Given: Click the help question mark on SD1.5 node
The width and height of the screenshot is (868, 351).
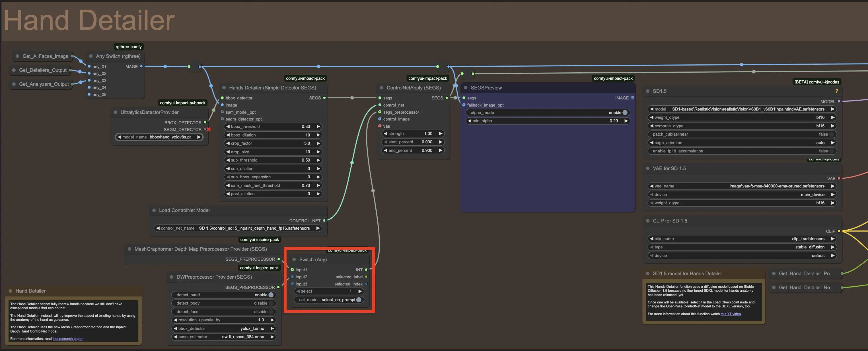Looking at the screenshot, I should click(836, 91).
